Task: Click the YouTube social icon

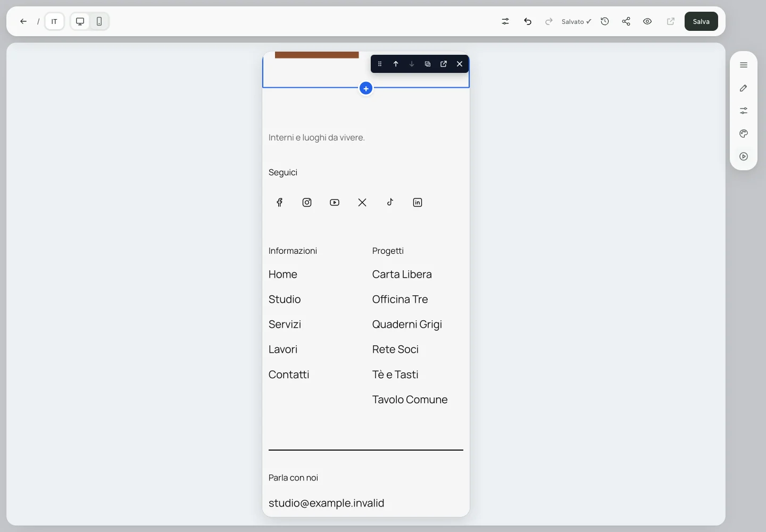Action: pyautogui.click(x=335, y=202)
